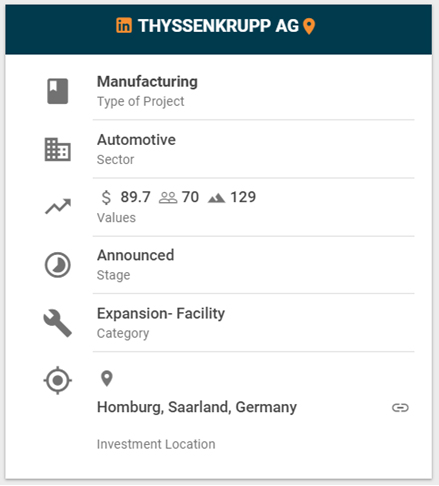This screenshot has height=486, width=439.
Task: Click the gray location pin above Homburg
Action: 107,378
